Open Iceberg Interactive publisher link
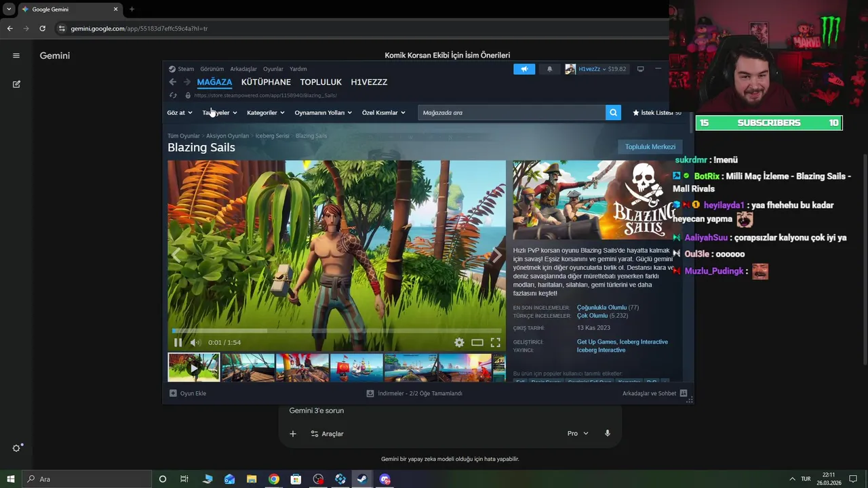Screen dimensions: 868x488 pos(601,350)
